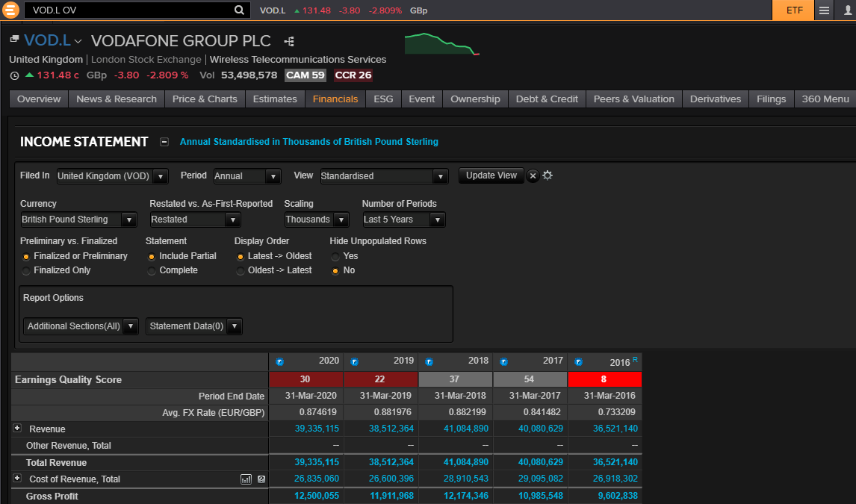Open the settings gear next to Update View
Viewport: 856px width, 504px height.
pos(548,175)
